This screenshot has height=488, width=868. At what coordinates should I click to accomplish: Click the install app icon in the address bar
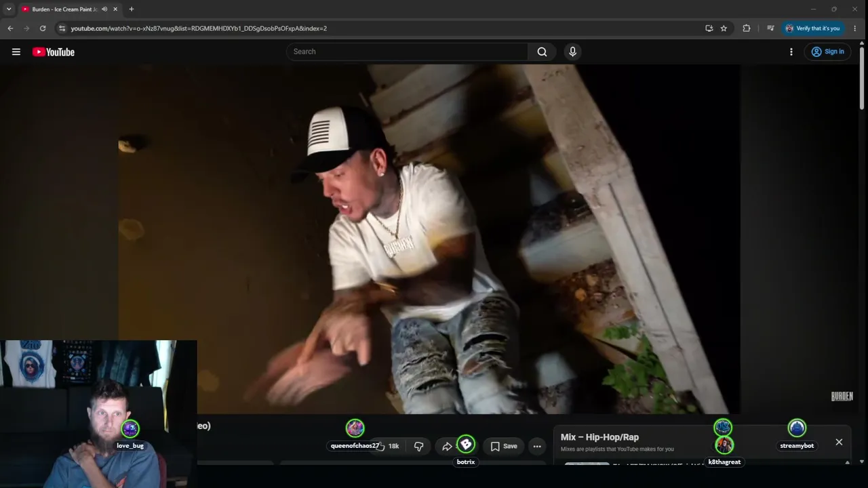coord(709,28)
